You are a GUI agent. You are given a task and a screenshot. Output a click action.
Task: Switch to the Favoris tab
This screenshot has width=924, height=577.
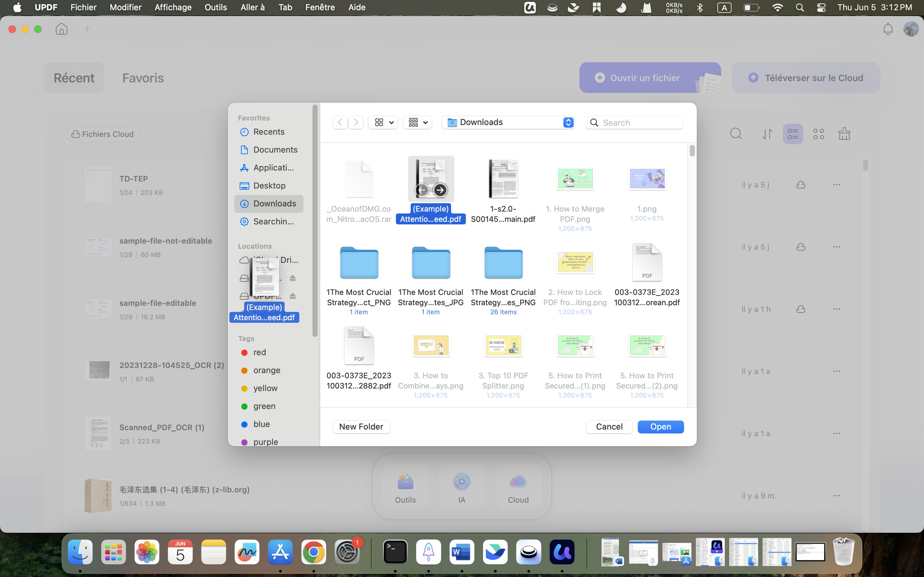click(x=143, y=78)
